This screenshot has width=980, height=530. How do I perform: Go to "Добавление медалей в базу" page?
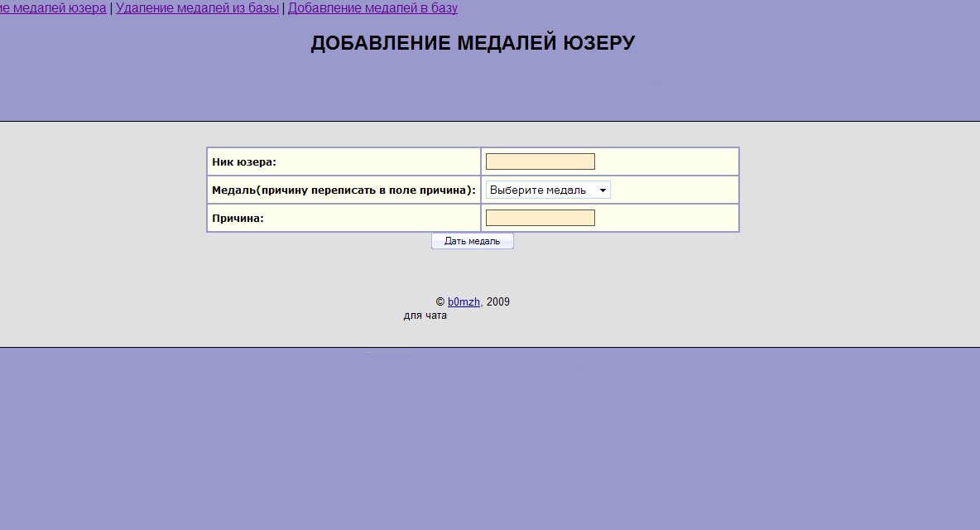click(372, 8)
